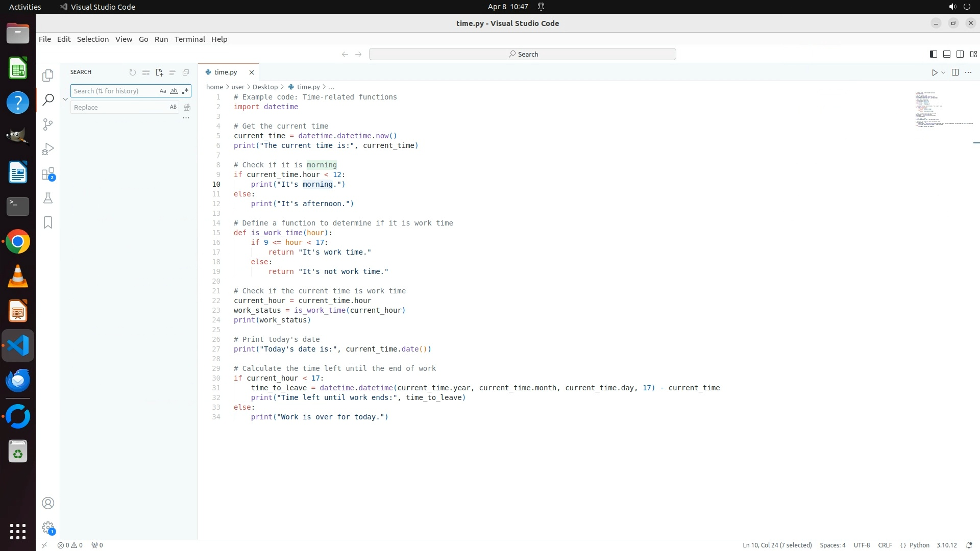Open the Terminal menu
This screenshot has width=980, height=551.
click(189, 39)
